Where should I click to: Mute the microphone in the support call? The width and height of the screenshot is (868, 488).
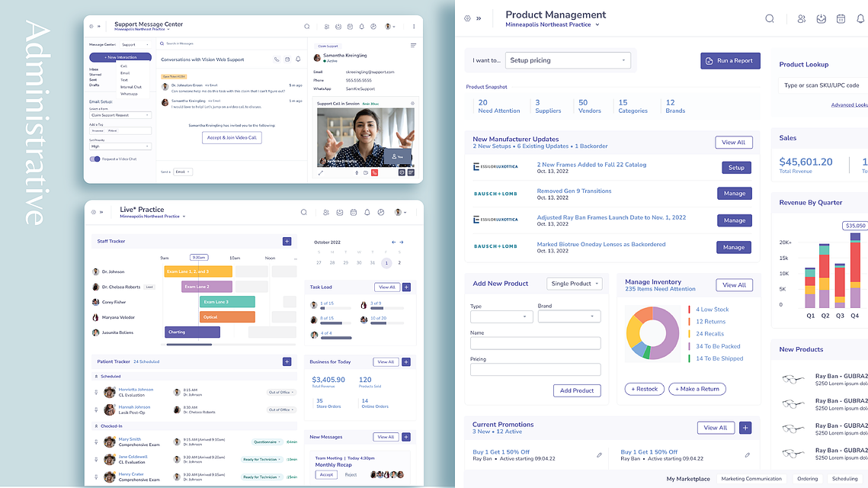click(357, 173)
